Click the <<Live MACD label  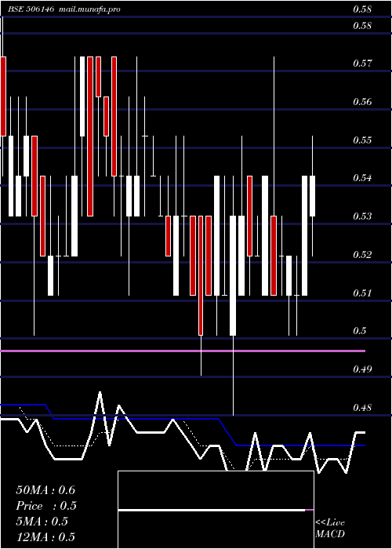point(330,529)
